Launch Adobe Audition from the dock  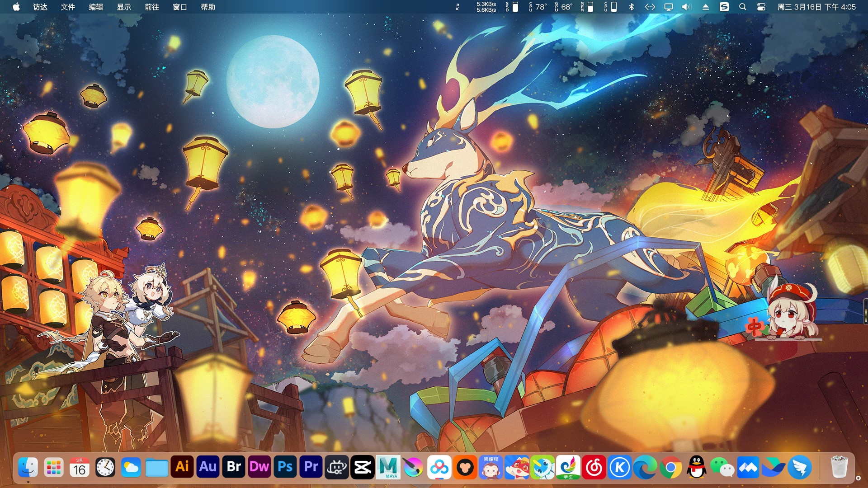tap(208, 467)
